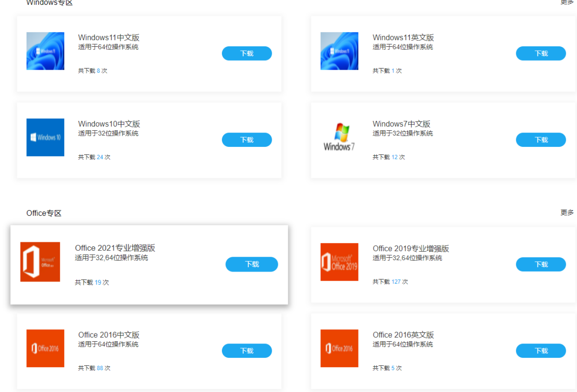Download Office 2021专业增强版 via 下载 button
The image size is (577, 392).
pyautogui.click(x=252, y=264)
